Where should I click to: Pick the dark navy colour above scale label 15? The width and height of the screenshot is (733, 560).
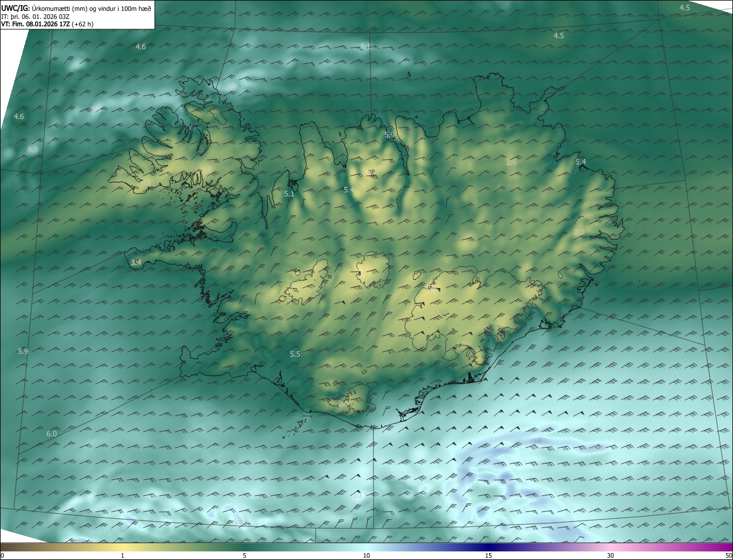pyautogui.click(x=488, y=547)
